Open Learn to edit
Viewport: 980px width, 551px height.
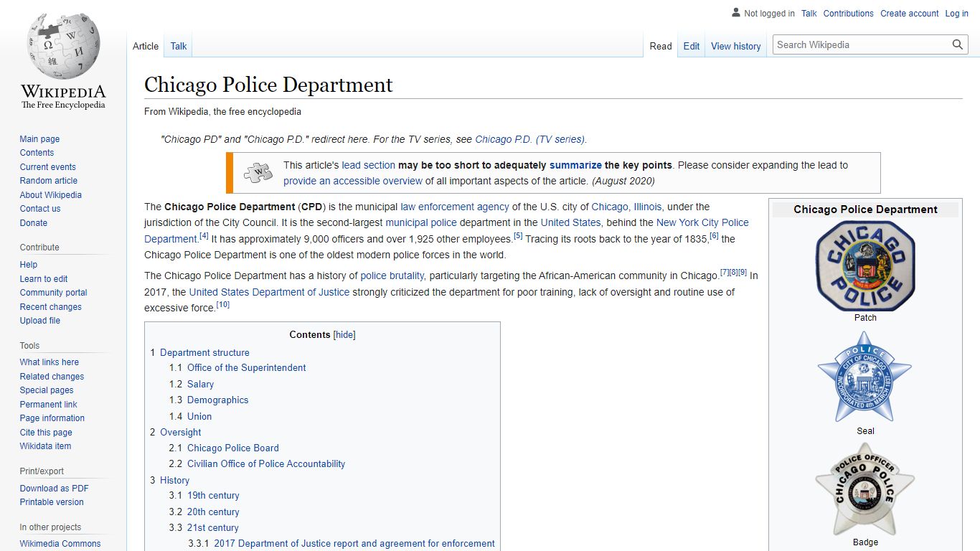pyautogui.click(x=44, y=279)
